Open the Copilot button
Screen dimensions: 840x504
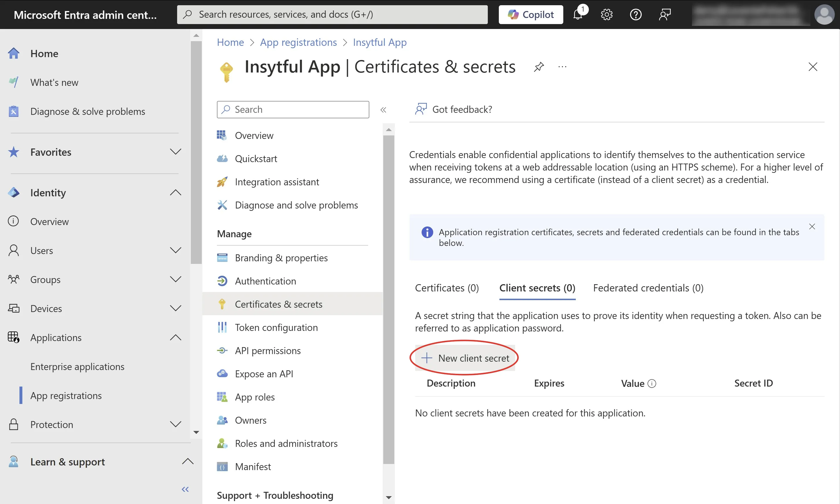(531, 14)
